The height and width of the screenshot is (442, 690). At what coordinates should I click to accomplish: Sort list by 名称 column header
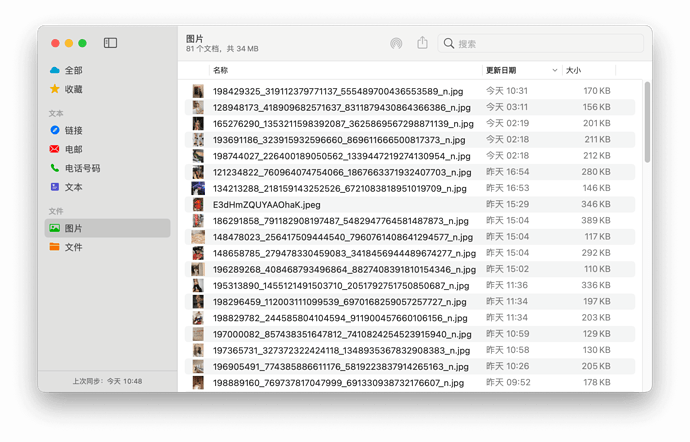tap(220, 70)
